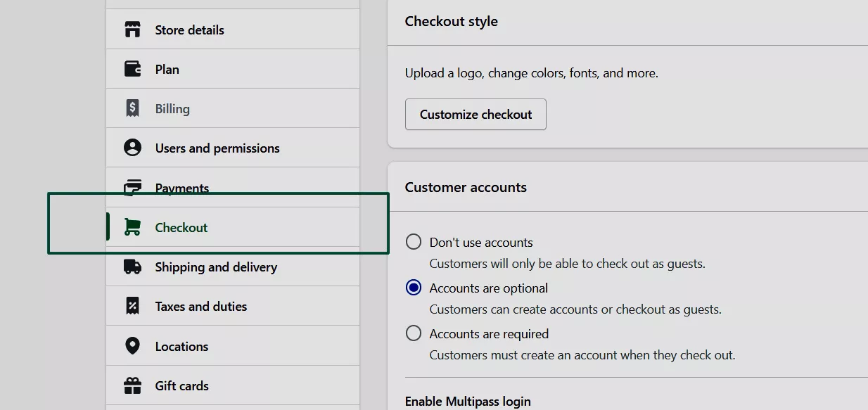Go to Taxes and duties settings
The width and height of the screenshot is (868, 410).
click(x=200, y=306)
